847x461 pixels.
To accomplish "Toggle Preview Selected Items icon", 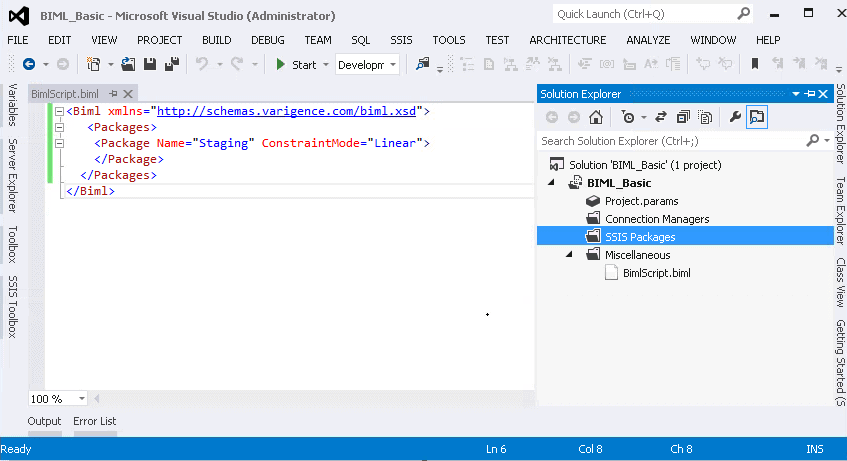I will coord(757,117).
